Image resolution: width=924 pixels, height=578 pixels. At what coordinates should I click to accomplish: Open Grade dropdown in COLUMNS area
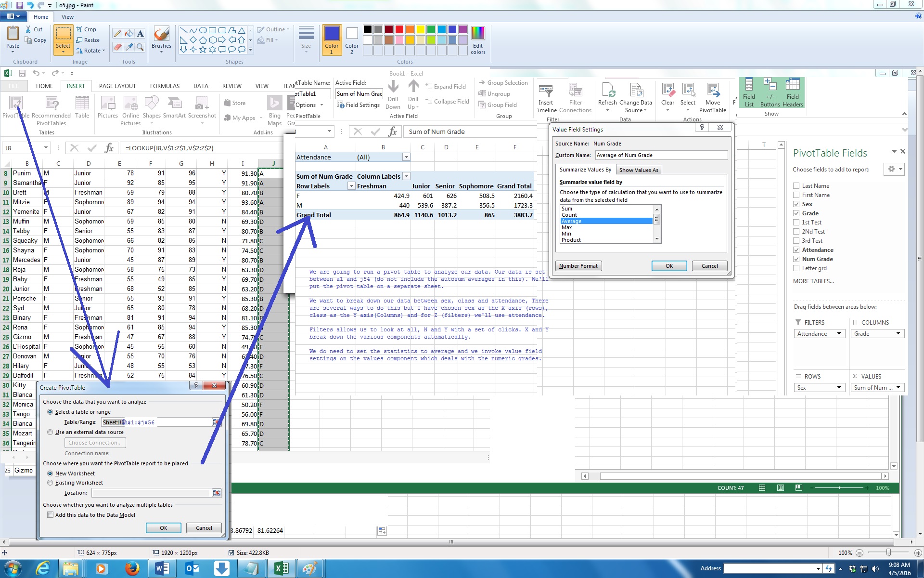(x=898, y=334)
